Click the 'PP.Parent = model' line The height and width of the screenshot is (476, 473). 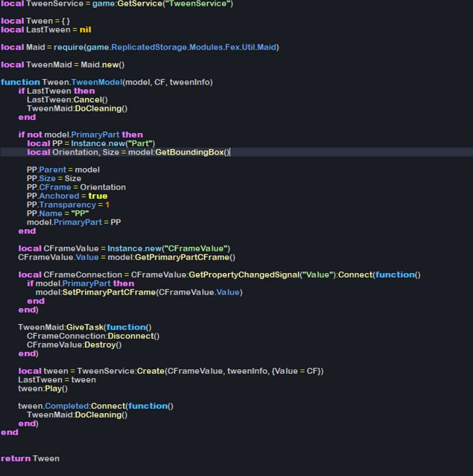[x=63, y=169]
